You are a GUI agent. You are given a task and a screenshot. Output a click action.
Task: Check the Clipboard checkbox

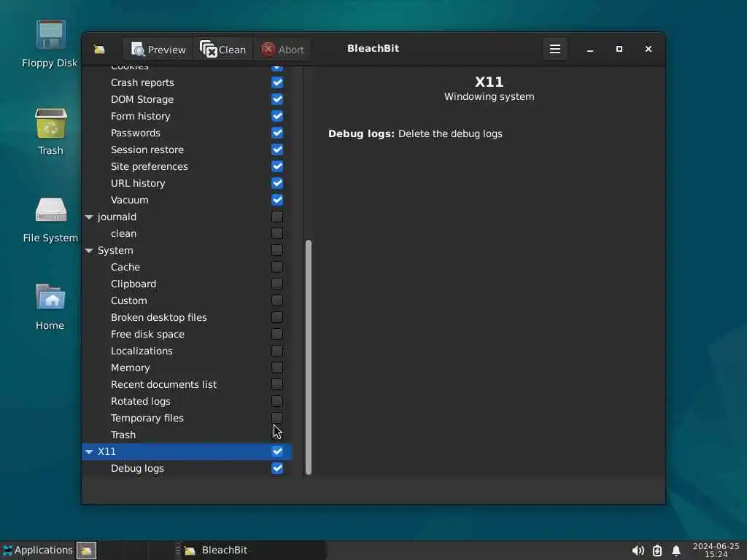[277, 284]
